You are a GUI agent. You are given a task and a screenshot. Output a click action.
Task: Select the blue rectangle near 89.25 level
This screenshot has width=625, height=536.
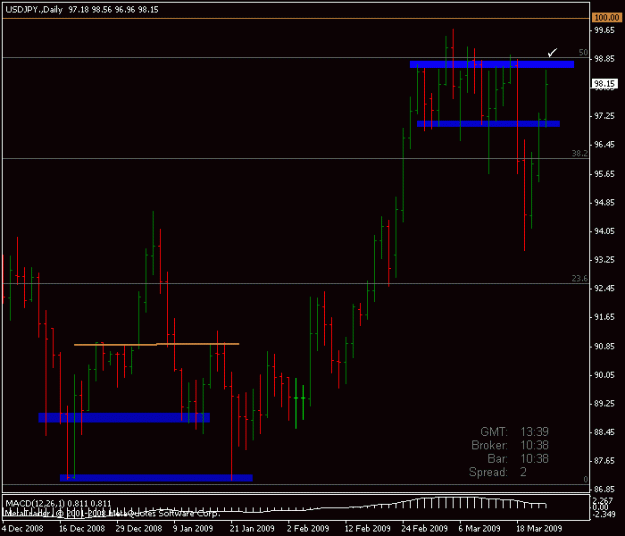(124, 417)
